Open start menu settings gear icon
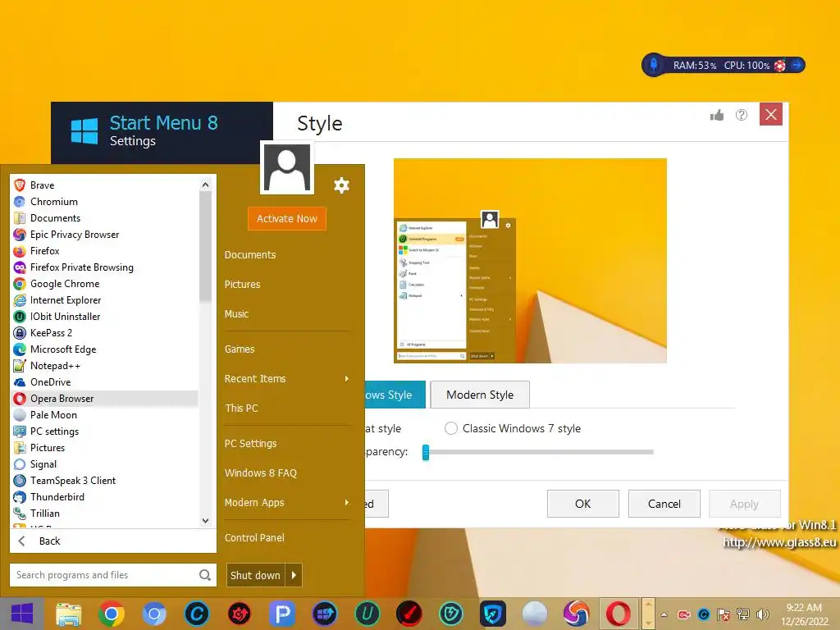The width and height of the screenshot is (840, 630). (341, 185)
